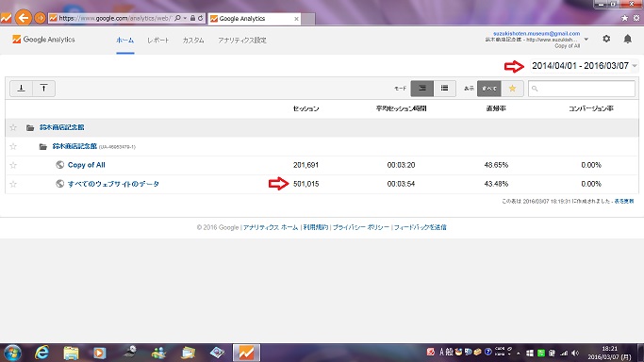Open the Copy of All view
644x362 pixels.
pos(86,165)
